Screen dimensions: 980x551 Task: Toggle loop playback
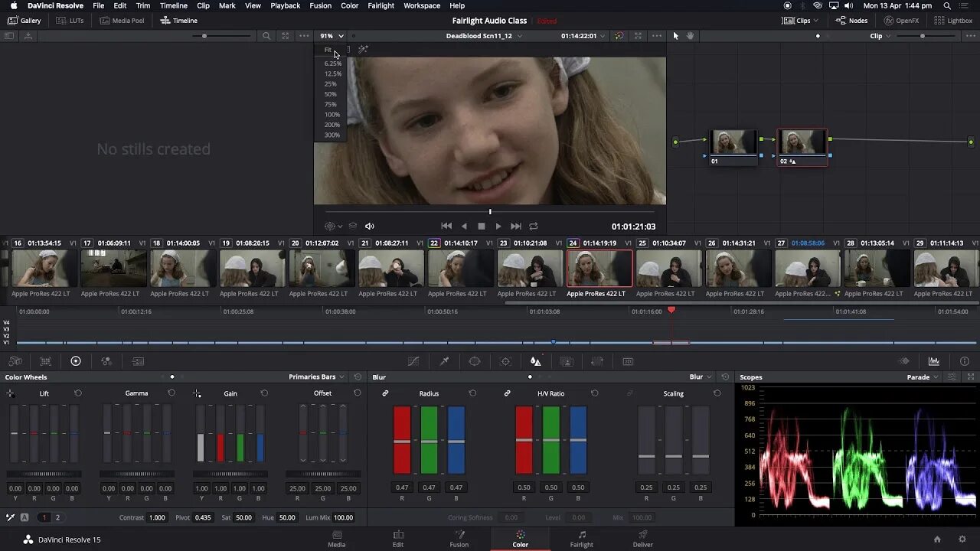point(534,226)
